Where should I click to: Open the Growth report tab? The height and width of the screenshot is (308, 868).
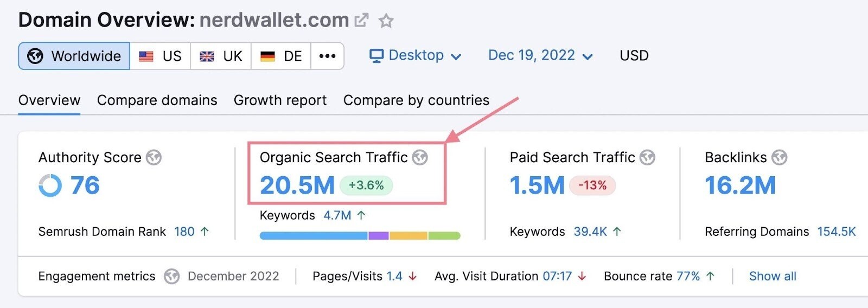tap(280, 100)
